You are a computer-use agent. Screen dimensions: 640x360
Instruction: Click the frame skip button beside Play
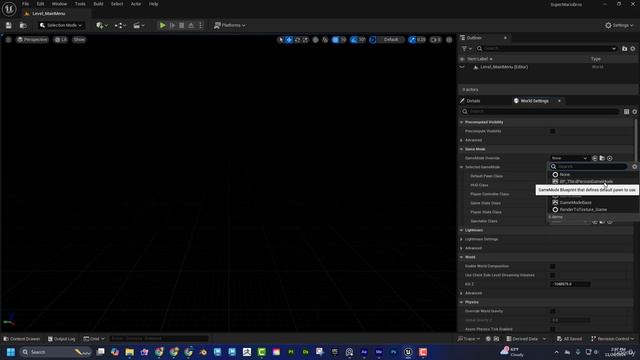(172, 25)
